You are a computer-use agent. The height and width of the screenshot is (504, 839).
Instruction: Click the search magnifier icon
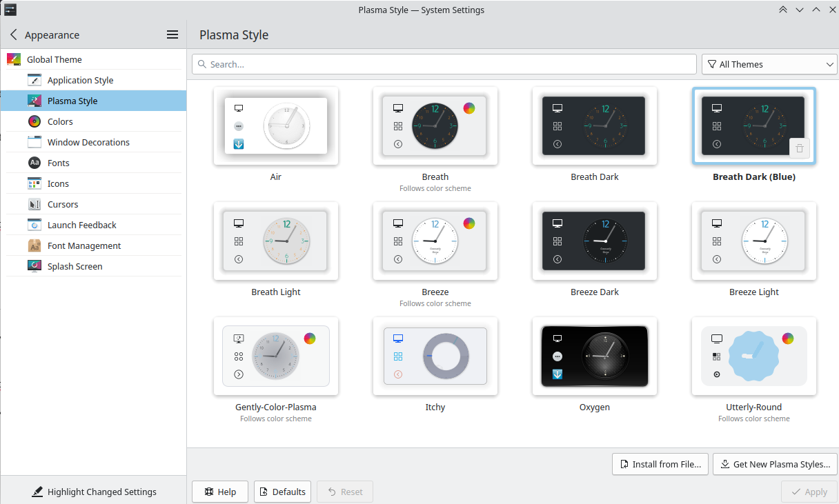click(x=202, y=64)
